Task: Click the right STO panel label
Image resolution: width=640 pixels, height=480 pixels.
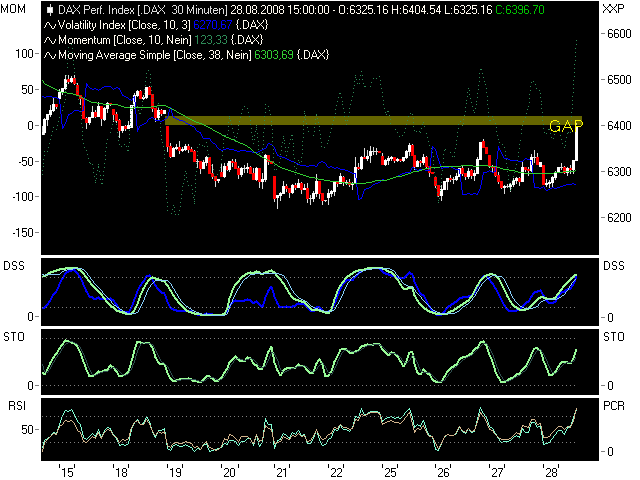Action: 614,337
